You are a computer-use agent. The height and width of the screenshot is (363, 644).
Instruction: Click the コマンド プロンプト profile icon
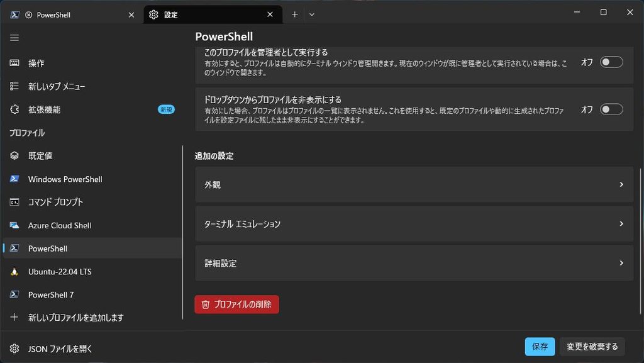14,202
